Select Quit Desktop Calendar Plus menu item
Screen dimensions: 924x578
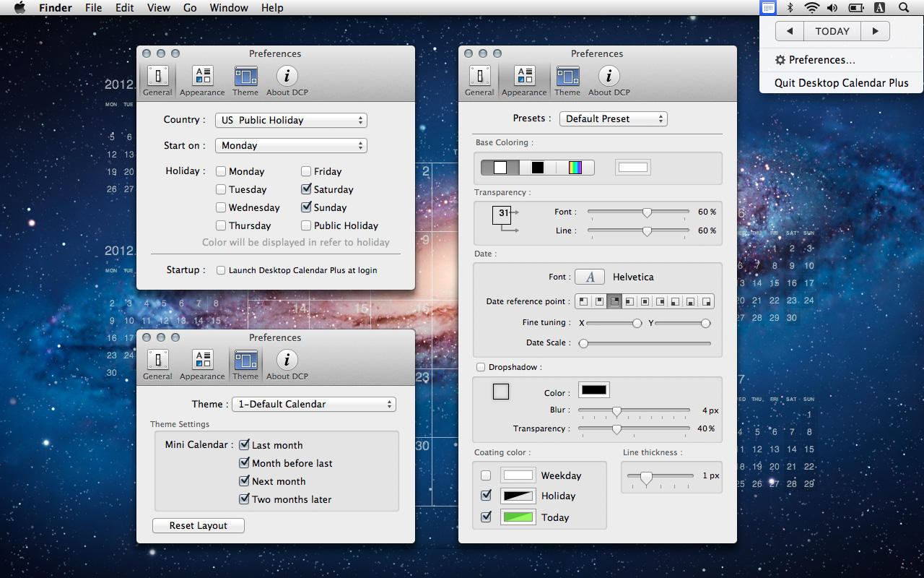click(841, 82)
